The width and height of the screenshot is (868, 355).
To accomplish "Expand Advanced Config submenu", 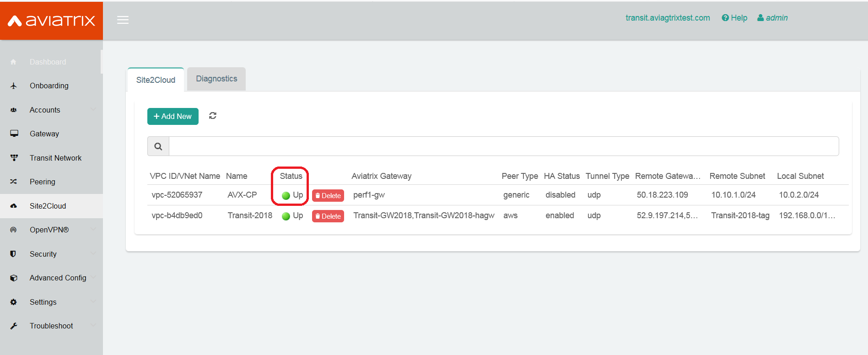I will (93, 277).
